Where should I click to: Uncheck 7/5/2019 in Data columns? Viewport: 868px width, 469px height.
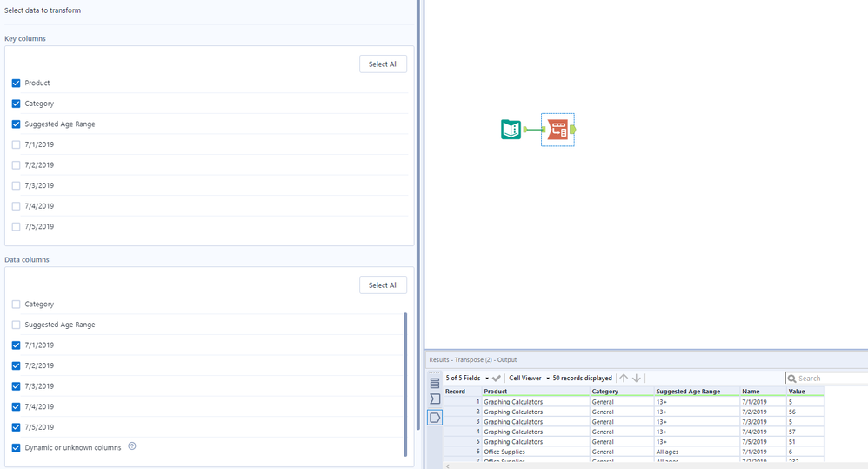16,427
